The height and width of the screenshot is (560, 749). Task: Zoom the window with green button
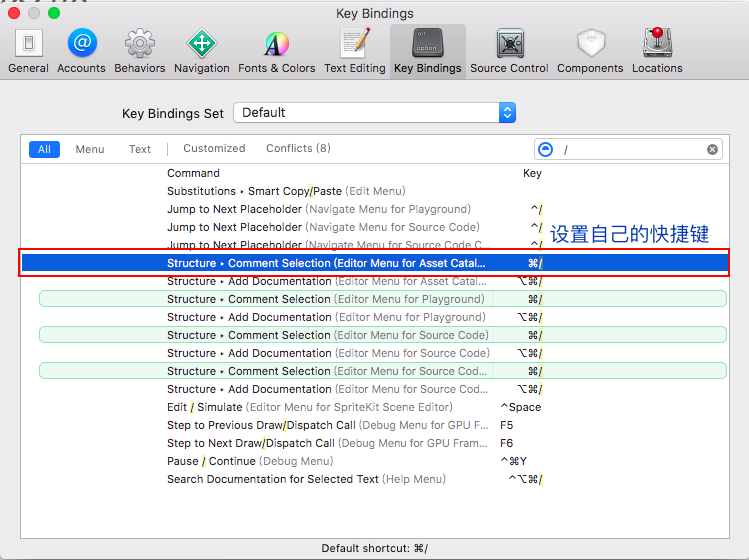(x=54, y=13)
